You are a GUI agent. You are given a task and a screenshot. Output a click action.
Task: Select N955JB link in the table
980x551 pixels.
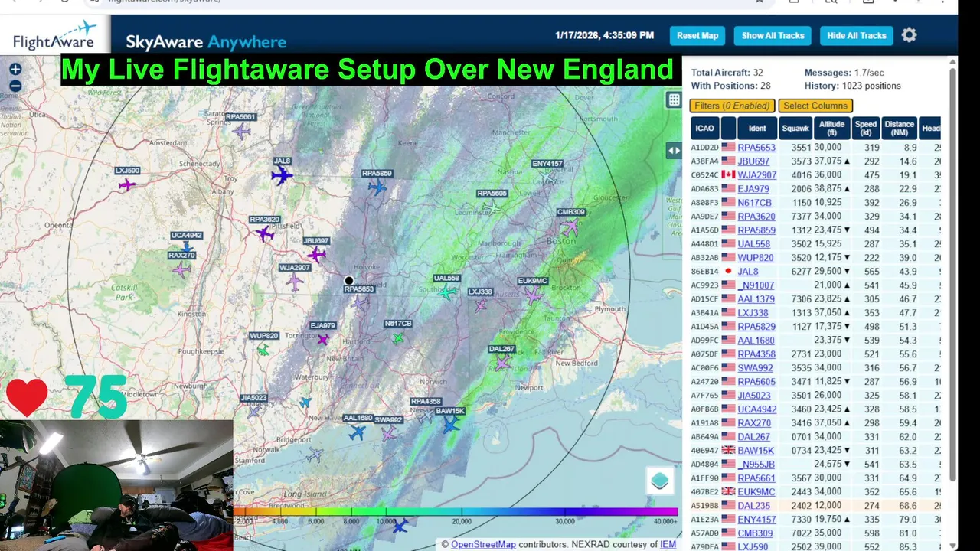pos(756,465)
